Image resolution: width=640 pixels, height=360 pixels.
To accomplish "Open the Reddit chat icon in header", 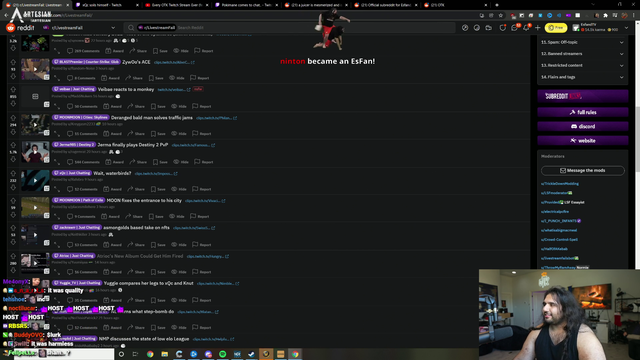I will 514,28.
